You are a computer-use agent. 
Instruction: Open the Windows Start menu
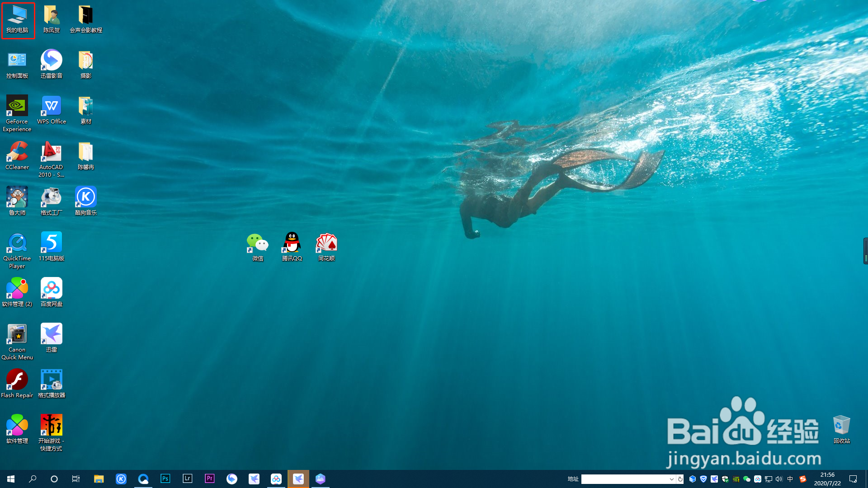[x=11, y=479]
